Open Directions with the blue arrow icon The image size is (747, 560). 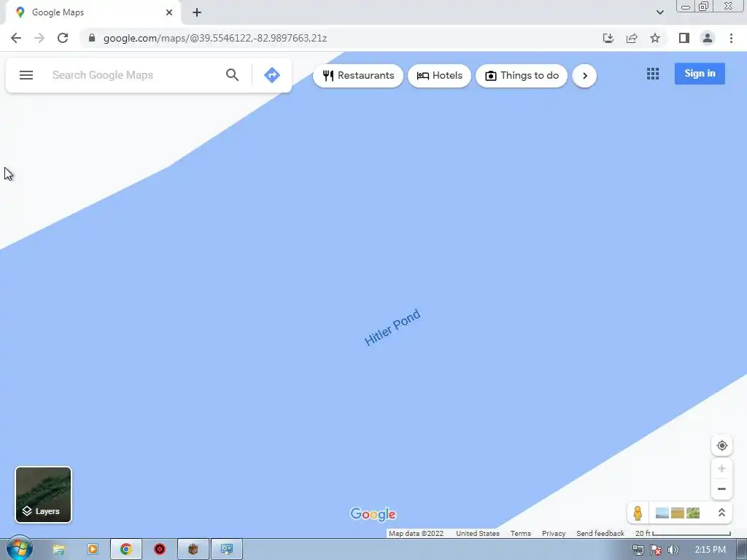click(272, 75)
